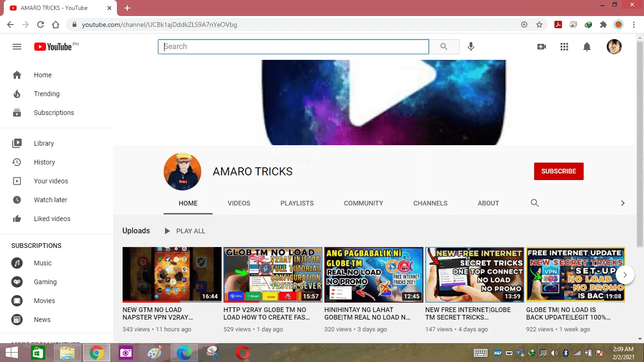This screenshot has width=644, height=362.
Task: Play the 12:45 Real No Load video thumbnail
Action: [x=374, y=274]
